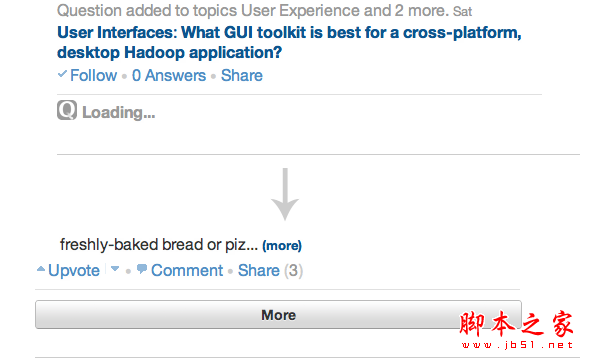View the 0 Answers link
The image size is (590, 361).
tap(169, 75)
